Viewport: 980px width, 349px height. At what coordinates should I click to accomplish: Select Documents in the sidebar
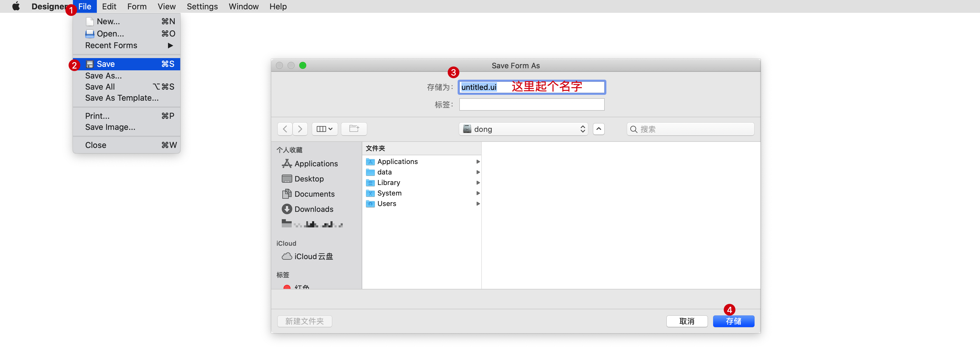(x=314, y=194)
